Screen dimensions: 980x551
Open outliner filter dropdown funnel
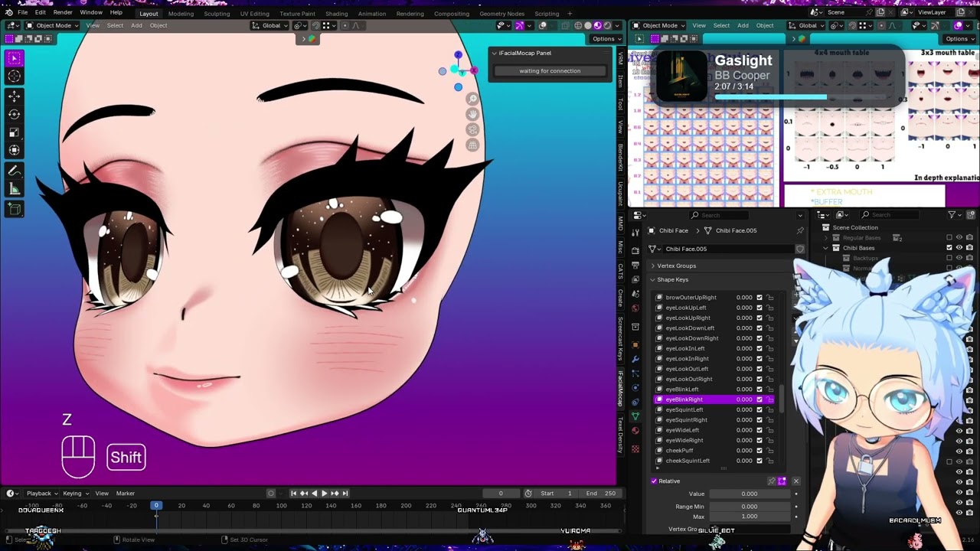[x=953, y=215]
